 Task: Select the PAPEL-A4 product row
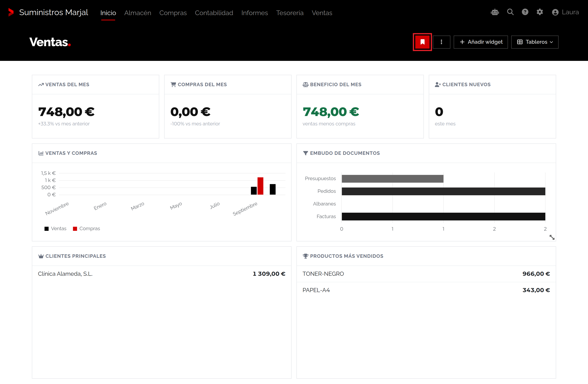[x=426, y=290]
